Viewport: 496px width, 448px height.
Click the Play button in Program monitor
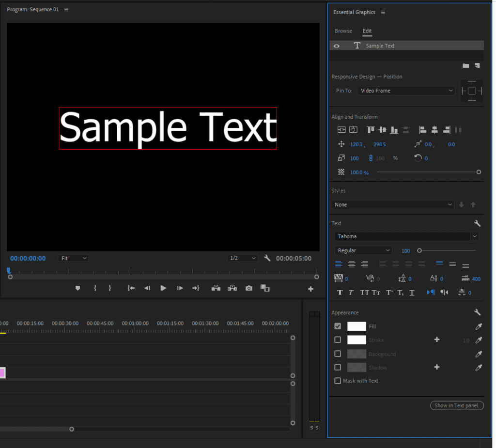pos(163,288)
